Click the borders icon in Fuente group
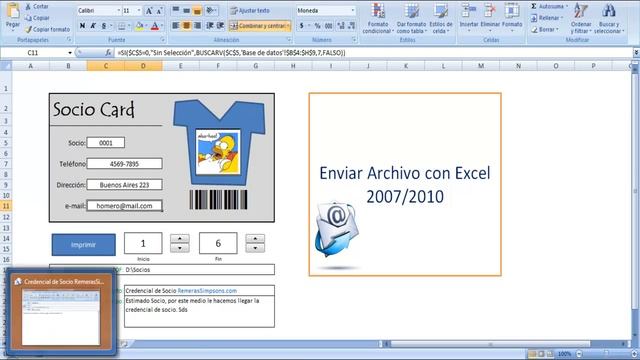This screenshot has height=360, width=640. point(122,26)
